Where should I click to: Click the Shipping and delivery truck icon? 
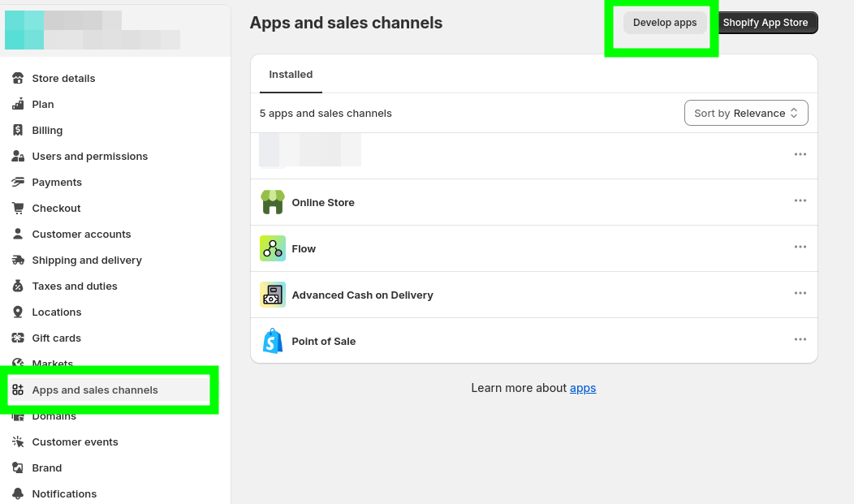pos(18,261)
